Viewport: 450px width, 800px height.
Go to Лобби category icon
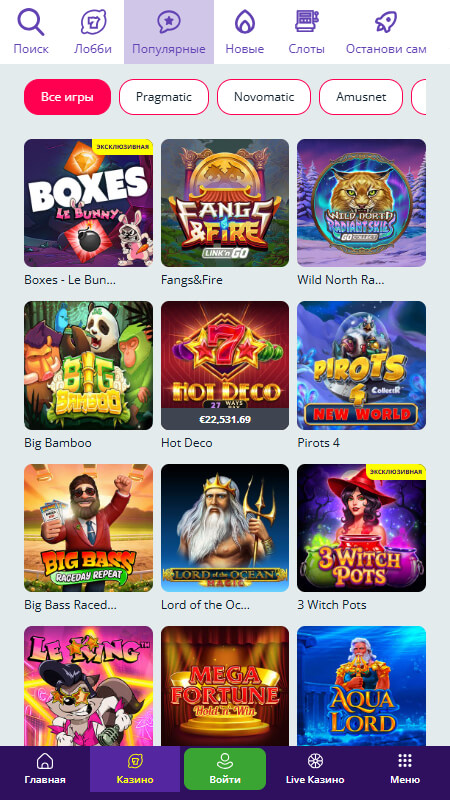93,22
